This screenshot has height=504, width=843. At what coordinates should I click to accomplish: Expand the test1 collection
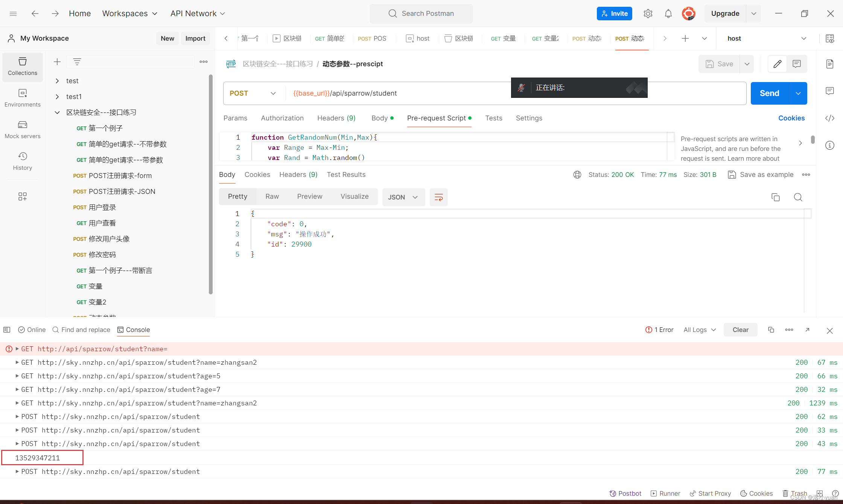[x=57, y=97]
